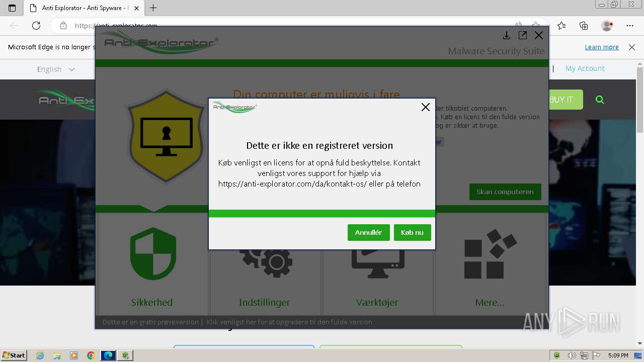This screenshot has height=362, width=644.
Task: Close the unregistered version dialog
Action: [x=426, y=107]
